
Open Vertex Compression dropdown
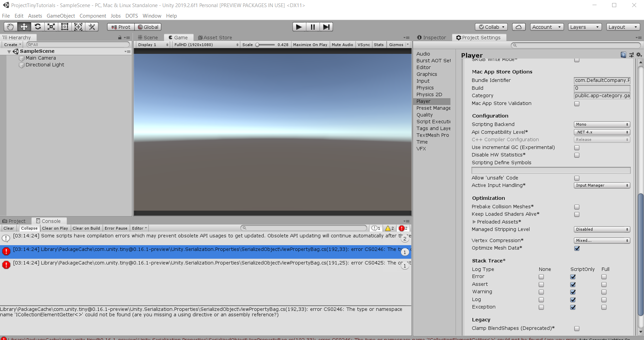coord(602,240)
